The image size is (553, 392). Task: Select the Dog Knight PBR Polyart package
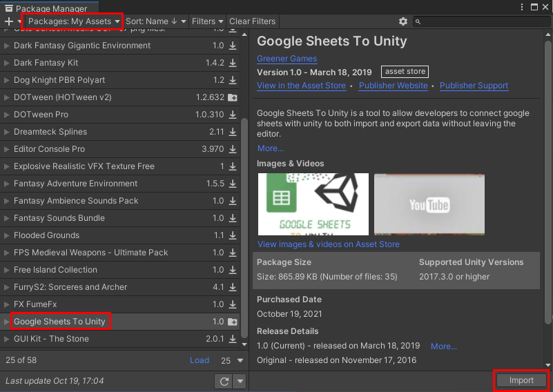120,80
